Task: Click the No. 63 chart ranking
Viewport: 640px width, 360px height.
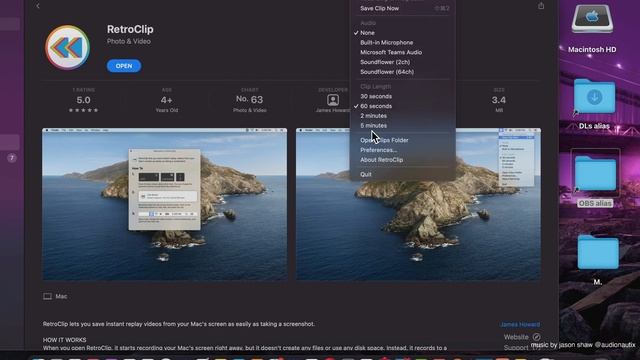Action: (x=249, y=100)
